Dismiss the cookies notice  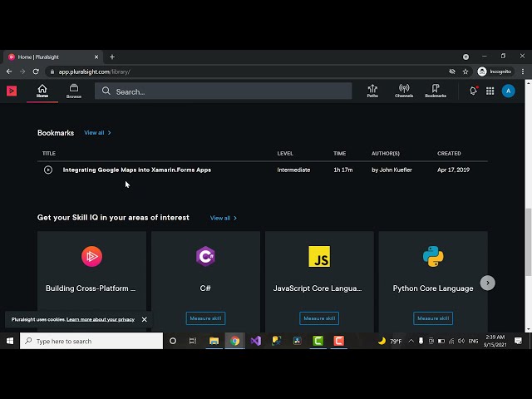tap(144, 319)
